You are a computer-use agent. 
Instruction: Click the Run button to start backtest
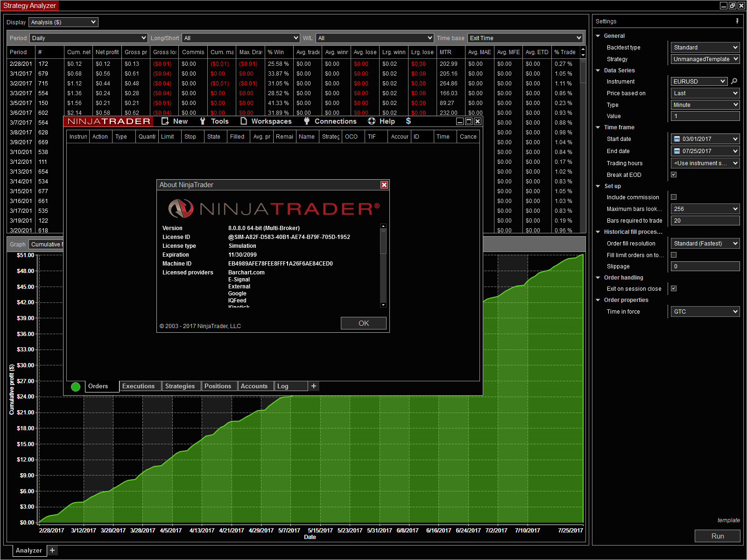718,536
